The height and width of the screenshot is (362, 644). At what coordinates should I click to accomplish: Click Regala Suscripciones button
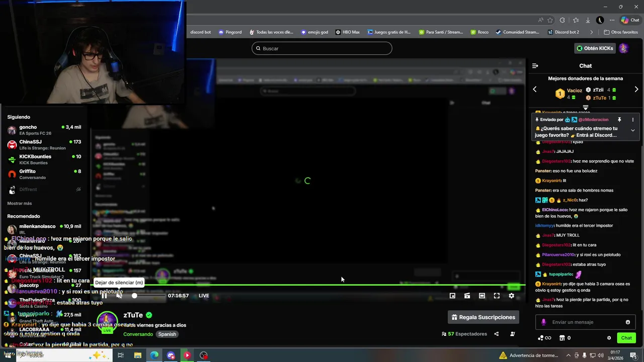click(484, 317)
